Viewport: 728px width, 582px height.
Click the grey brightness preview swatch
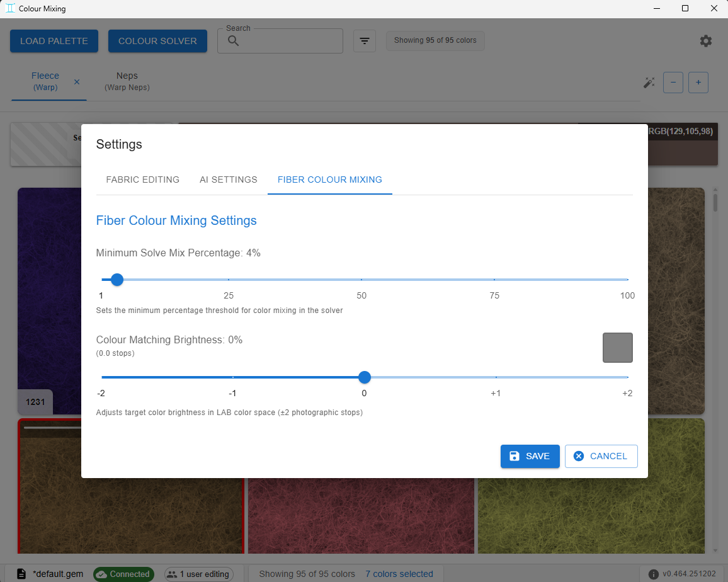tap(618, 348)
